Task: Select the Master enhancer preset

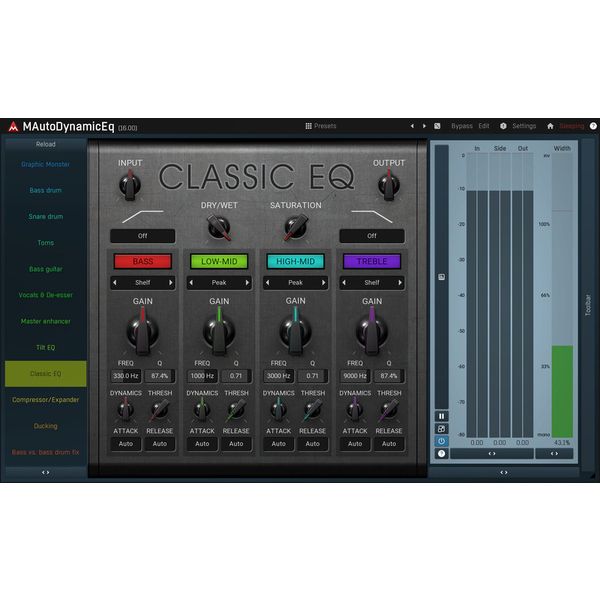Action: click(46, 321)
